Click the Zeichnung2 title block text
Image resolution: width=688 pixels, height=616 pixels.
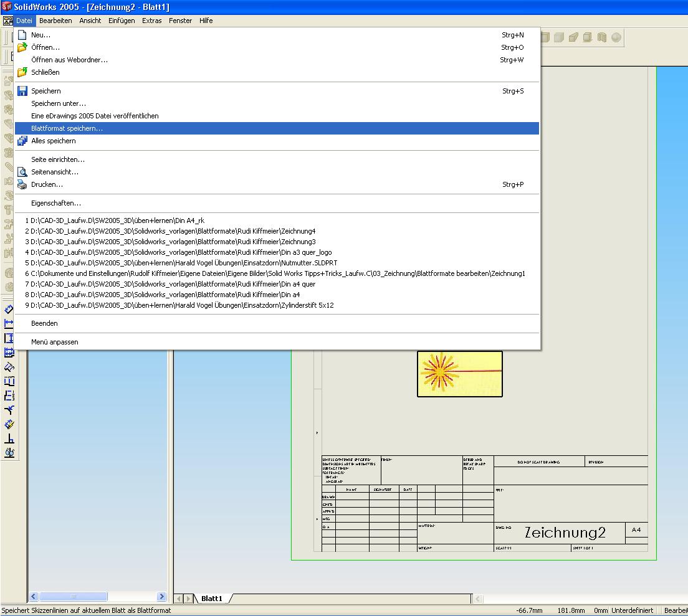tap(565, 533)
